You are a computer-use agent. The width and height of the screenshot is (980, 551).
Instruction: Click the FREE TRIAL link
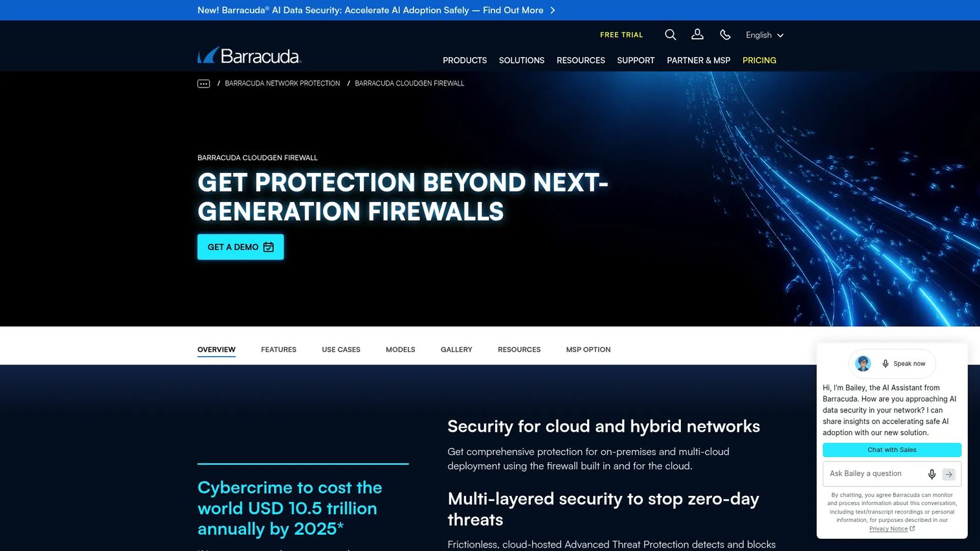tap(621, 35)
